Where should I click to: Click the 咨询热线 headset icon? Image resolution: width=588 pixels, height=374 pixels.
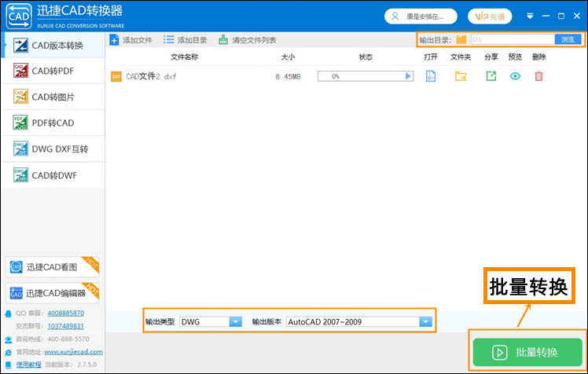8,339
